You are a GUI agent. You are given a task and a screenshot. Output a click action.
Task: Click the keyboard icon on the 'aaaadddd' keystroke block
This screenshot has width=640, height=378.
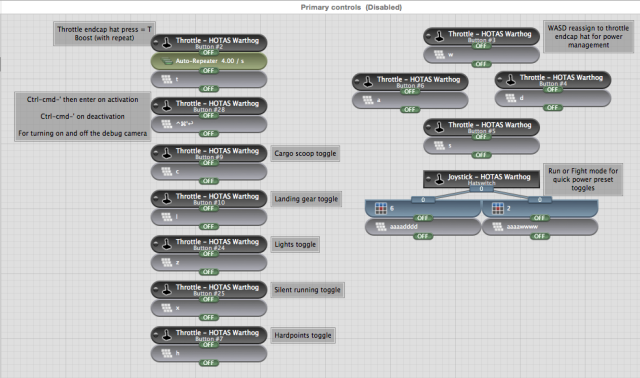point(381,227)
